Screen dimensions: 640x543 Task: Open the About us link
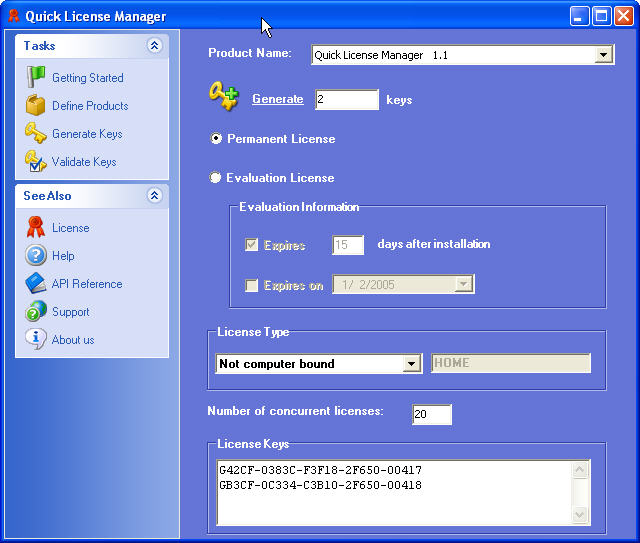73,340
